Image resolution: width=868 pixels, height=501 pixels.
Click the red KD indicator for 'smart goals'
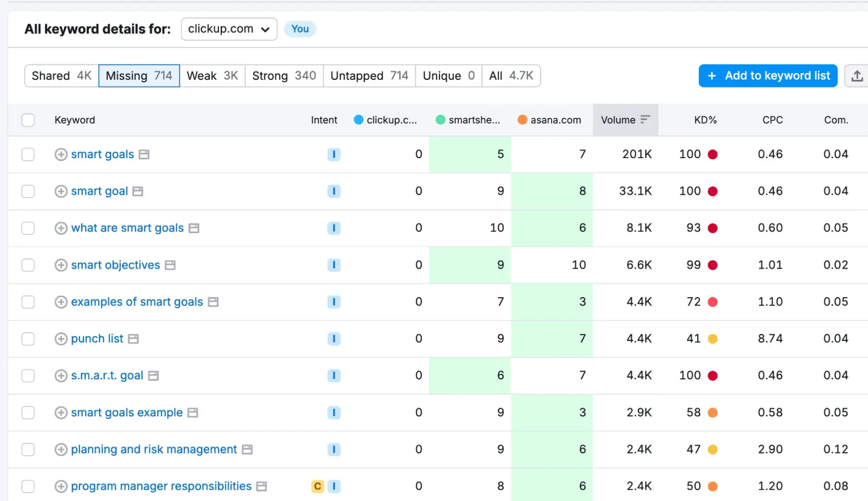pos(713,155)
